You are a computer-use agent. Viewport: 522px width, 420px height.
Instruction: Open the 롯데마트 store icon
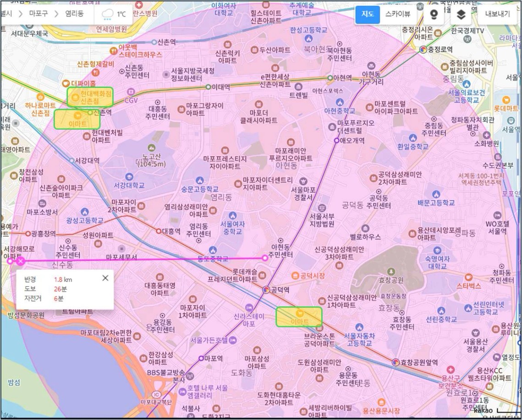506,100
